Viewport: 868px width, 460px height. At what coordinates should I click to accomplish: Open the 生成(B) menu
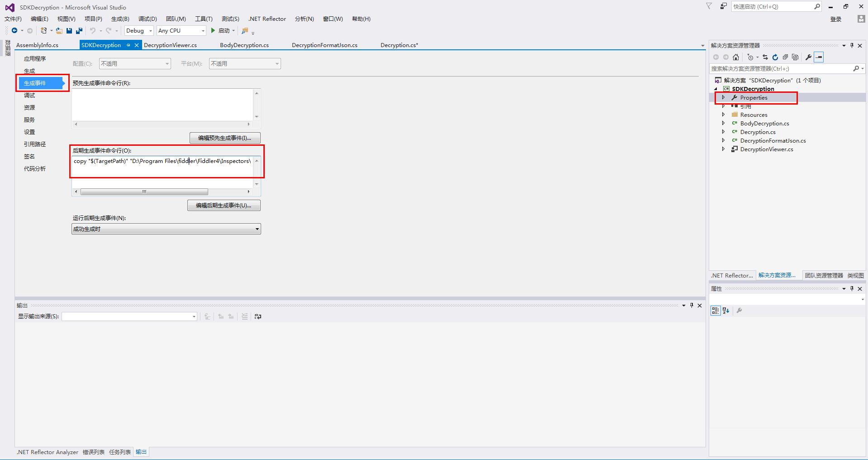click(x=120, y=19)
